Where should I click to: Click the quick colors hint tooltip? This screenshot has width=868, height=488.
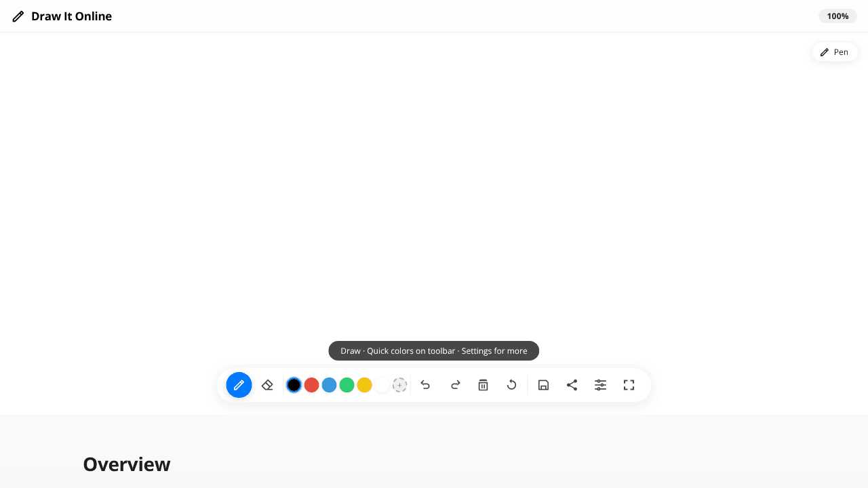click(x=434, y=351)
